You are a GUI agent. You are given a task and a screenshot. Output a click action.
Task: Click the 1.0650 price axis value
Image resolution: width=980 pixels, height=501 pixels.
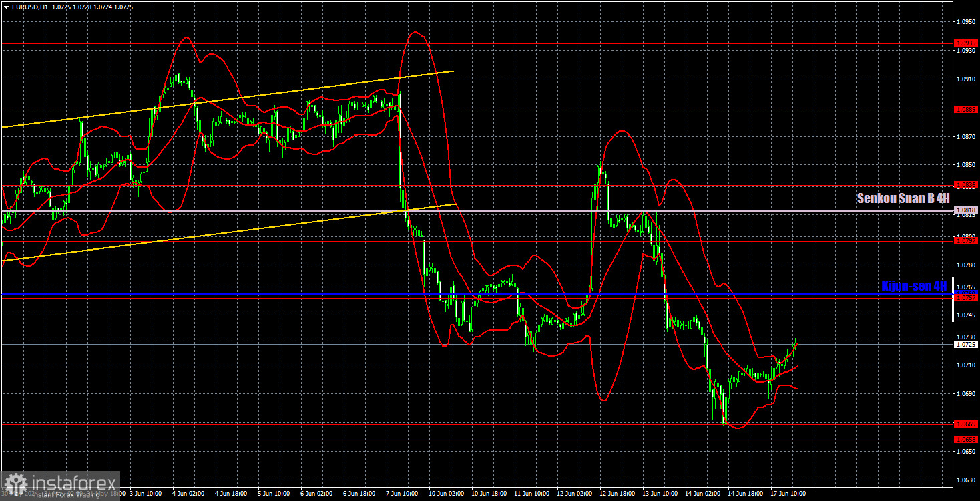[965, 451]
